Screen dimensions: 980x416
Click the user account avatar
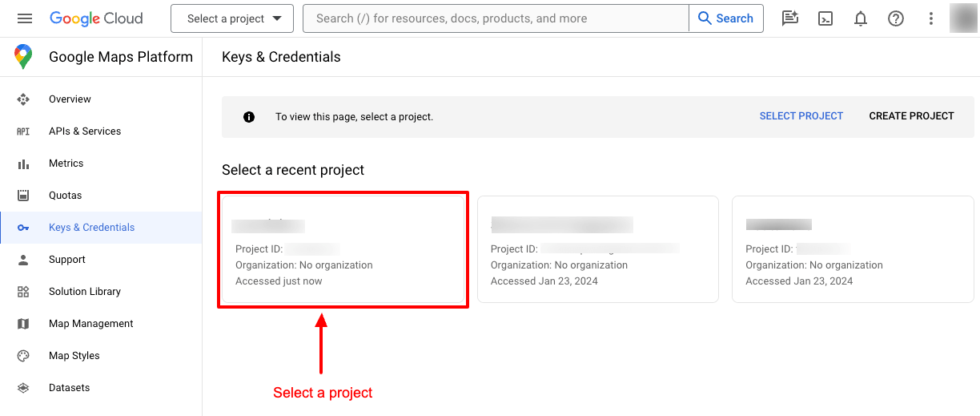pyautogui.click(x=962, y=18)
